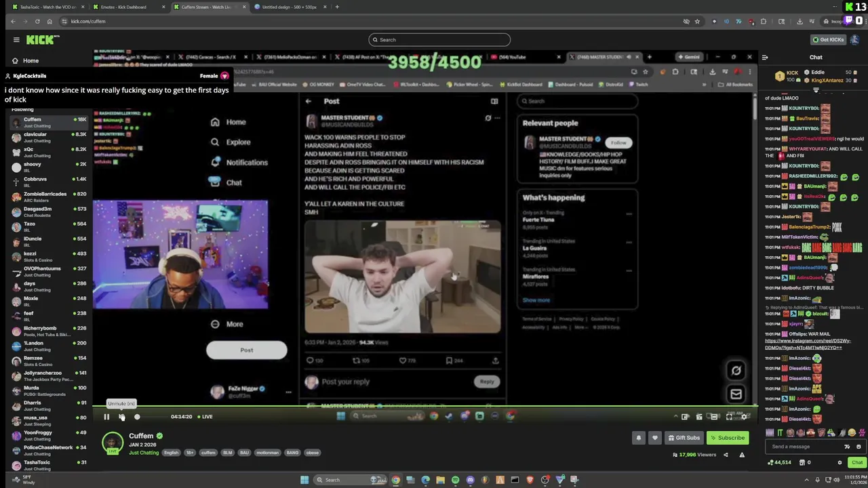Click the Gift Subs button
Viewport: 868px width, 488px height.
tap(684, 438)
